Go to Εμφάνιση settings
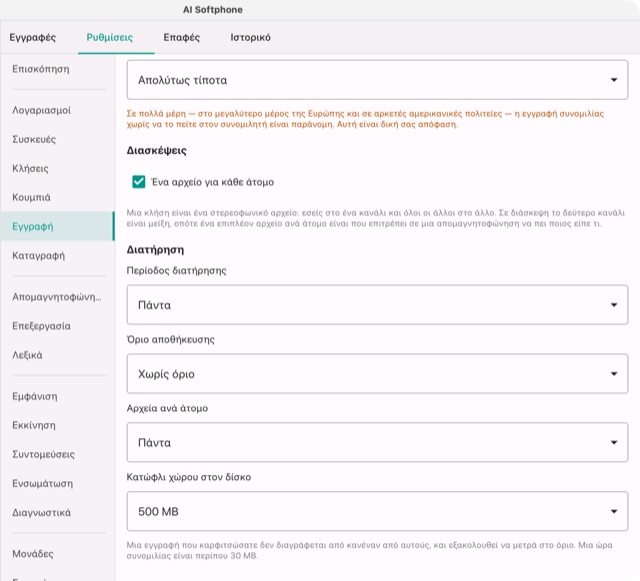Screen dimensions: 640x581 (57, 396)
